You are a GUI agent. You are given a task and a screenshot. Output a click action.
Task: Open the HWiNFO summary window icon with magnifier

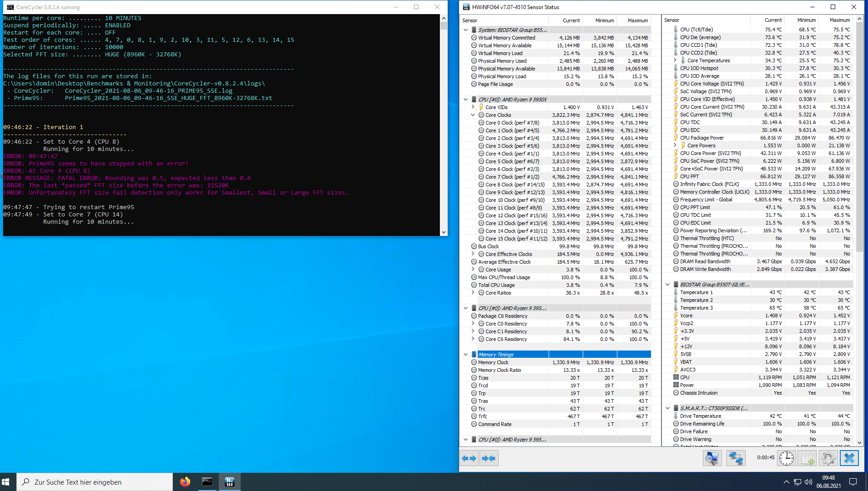[712, 458]
